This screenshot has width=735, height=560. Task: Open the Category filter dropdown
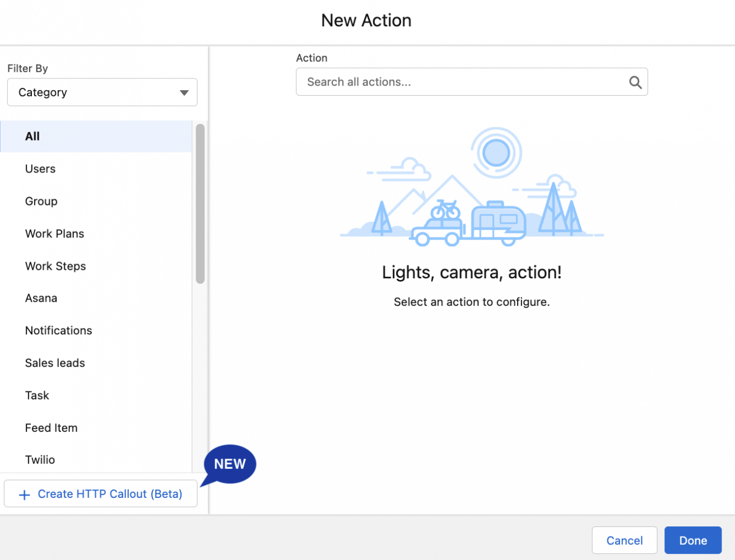pos(102,92)
